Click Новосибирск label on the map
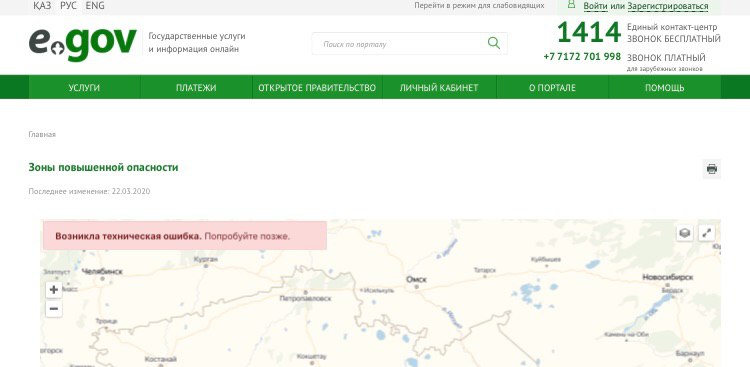The height and width of the screenshot is (367, 750). (x=668, y=277)
